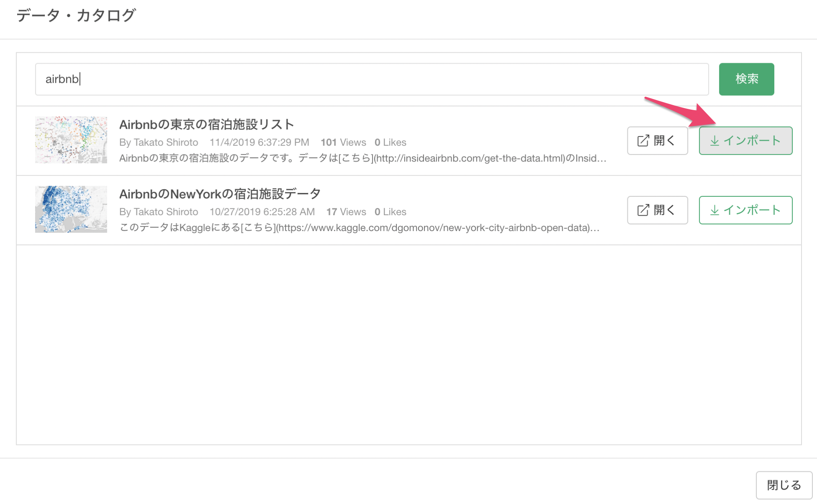Viewport: 817px width, 504px height.
Task: Click '101 Views' on the Tokyo entry
Action: pos(343,142)
